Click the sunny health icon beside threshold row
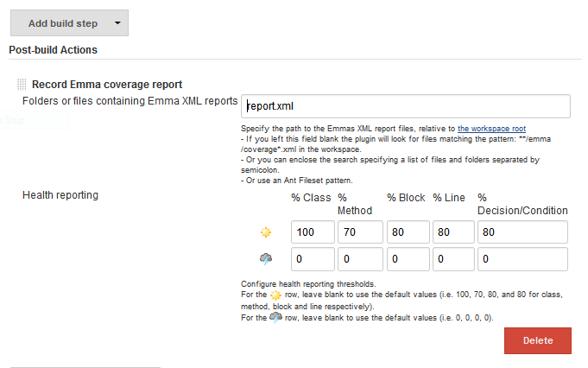Image resolution: width=588 pixels, height=368 pixels. (x=266, y=232)
